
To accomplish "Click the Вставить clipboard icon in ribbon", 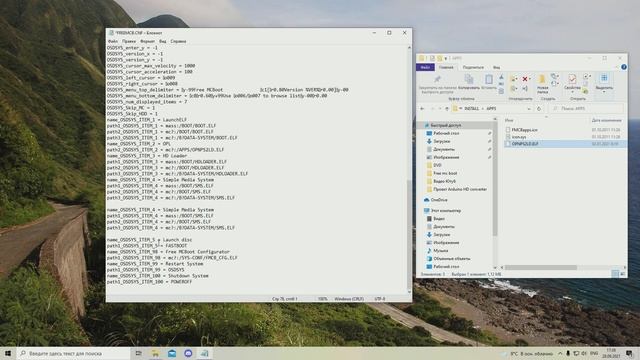I will click(x=489, y=79).
